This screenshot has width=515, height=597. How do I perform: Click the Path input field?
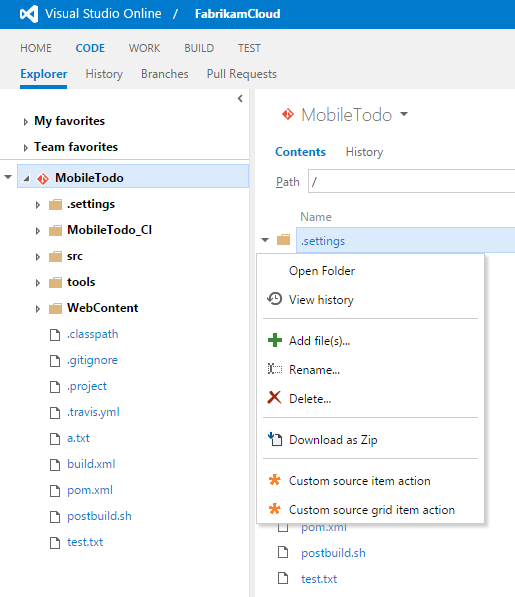click(x=411, y=181)
